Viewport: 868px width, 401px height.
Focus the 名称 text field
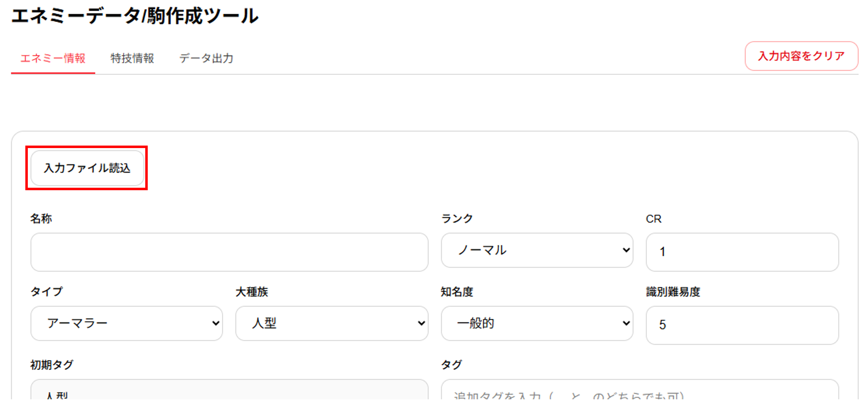click(229, 252)
